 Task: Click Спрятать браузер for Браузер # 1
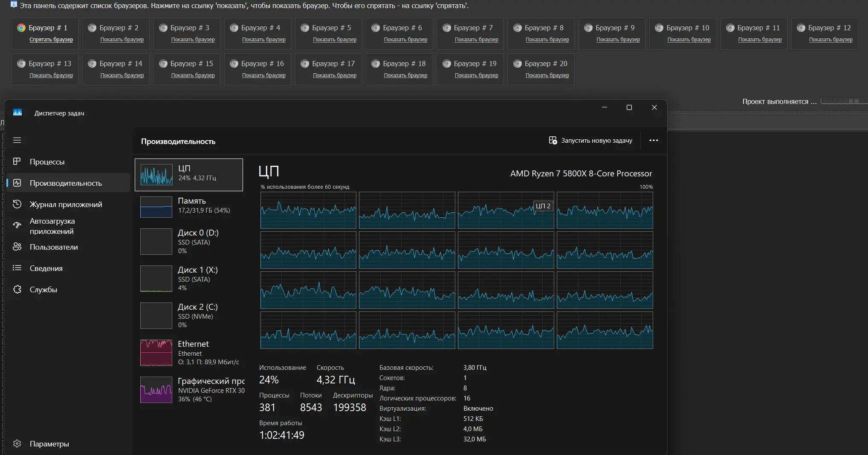pyautogui.click(x=51, y=40)
